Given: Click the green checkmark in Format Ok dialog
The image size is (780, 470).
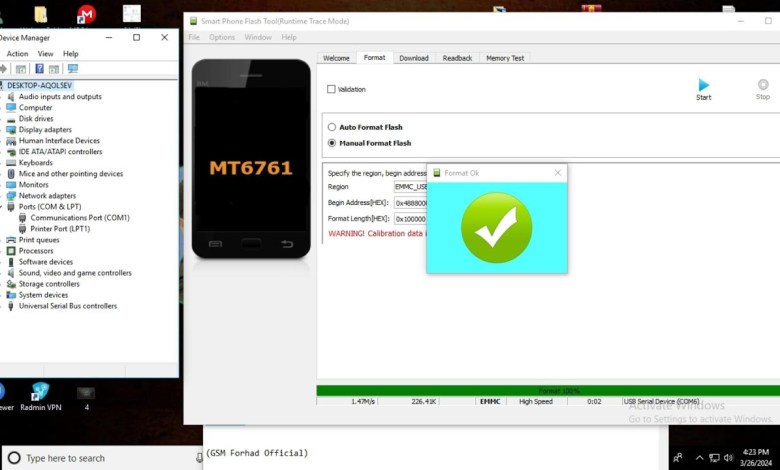Looking at the screenshot, I should point(496,227).
